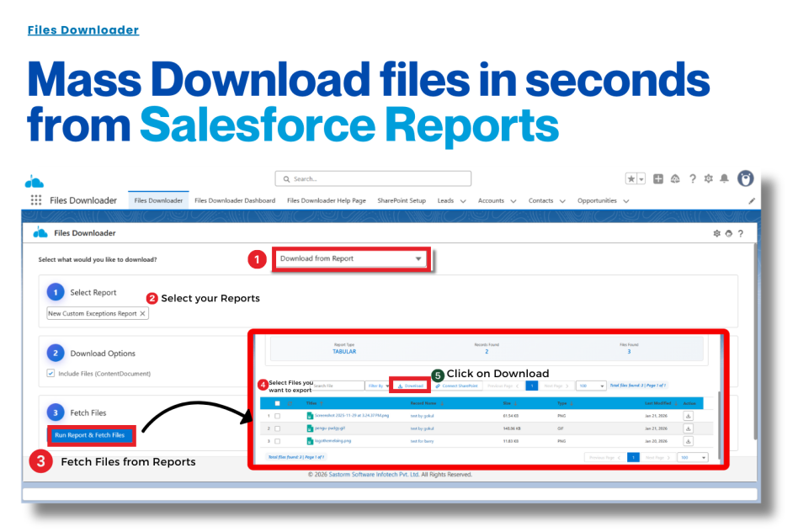Expand the Leads tab chevron
The width and height of the screenshot is (798, 532).
(463, 201)
